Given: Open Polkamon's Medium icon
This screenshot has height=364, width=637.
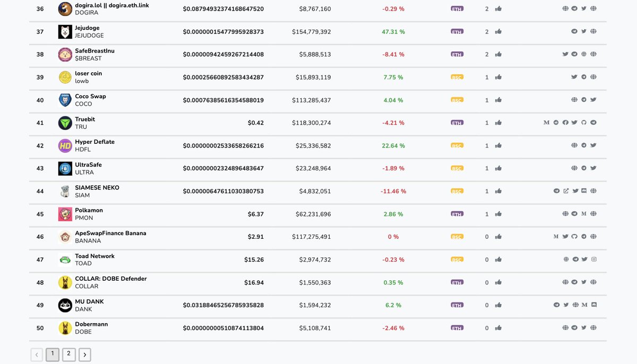Looking at the screenshot, I should tap(584, 214).
